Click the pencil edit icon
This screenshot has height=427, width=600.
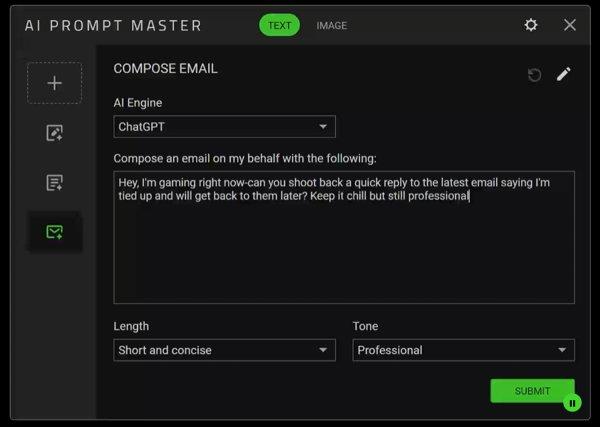point(564,74)
